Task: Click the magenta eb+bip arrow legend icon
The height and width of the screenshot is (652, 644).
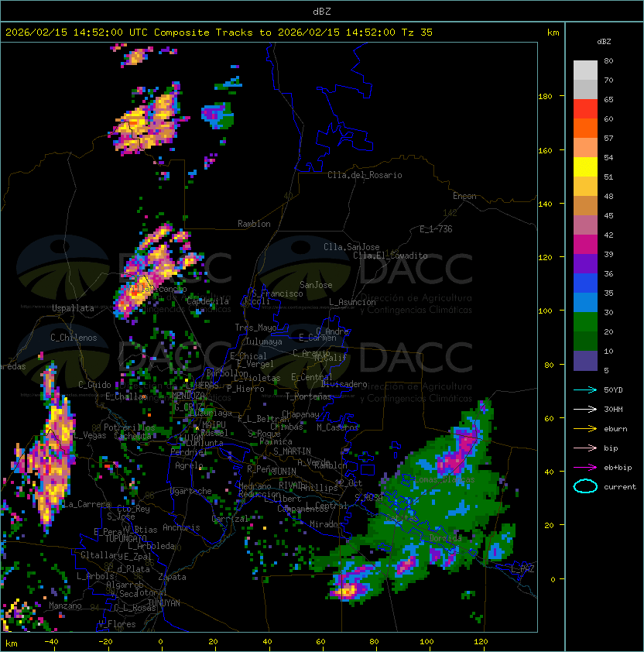Action: [x=585, y=468]
